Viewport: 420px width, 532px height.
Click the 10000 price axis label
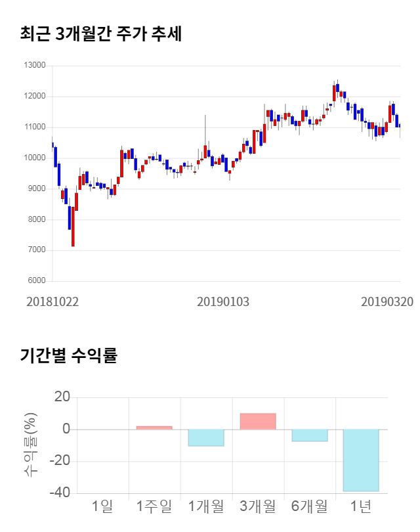coord(35,158)
